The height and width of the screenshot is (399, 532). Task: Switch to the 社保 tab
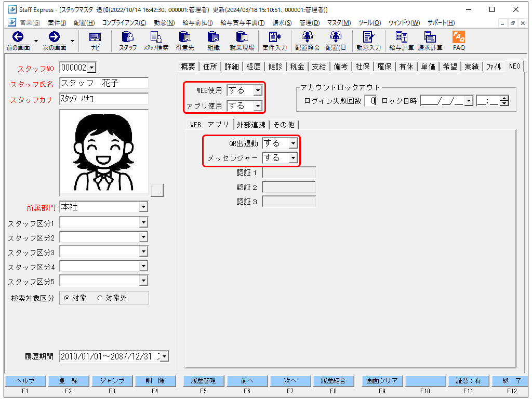(x=362, y=66)
